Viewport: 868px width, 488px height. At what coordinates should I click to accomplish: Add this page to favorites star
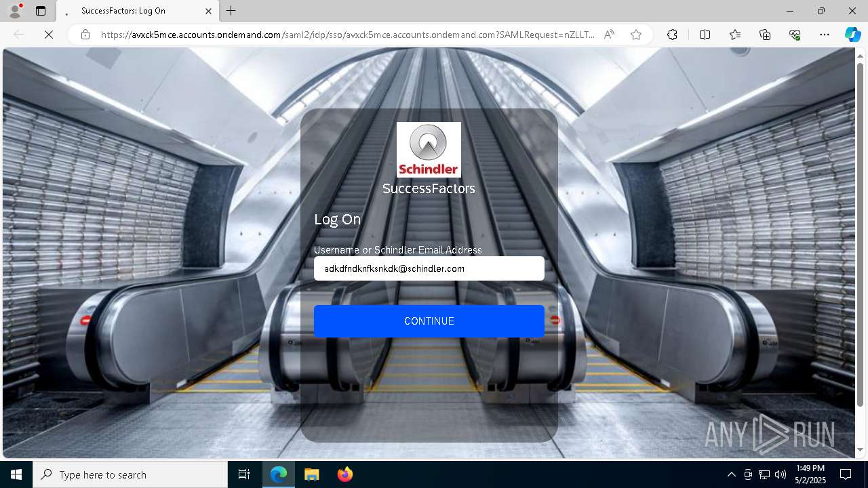pos(636,35)
